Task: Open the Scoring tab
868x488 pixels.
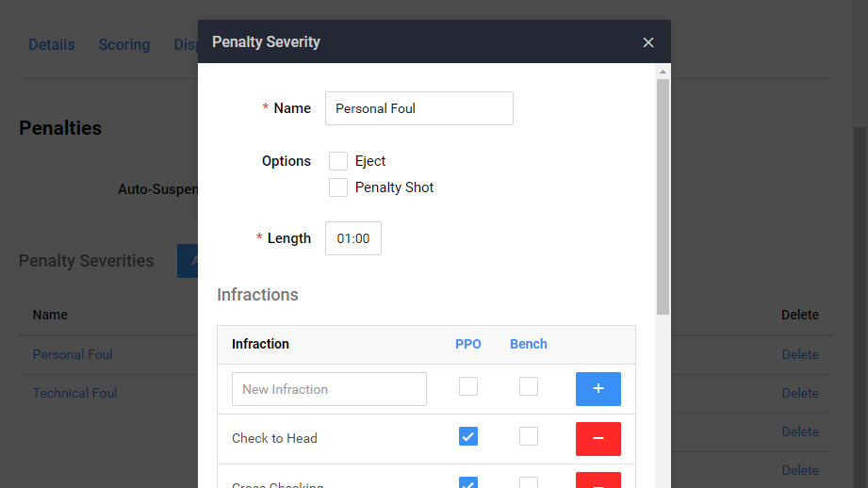Action: coord(123,44)
